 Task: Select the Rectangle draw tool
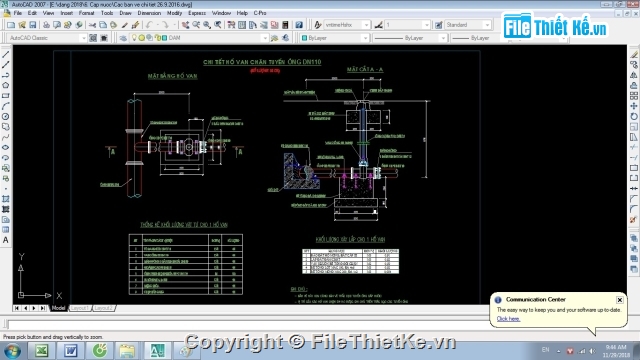coord(5,96)
